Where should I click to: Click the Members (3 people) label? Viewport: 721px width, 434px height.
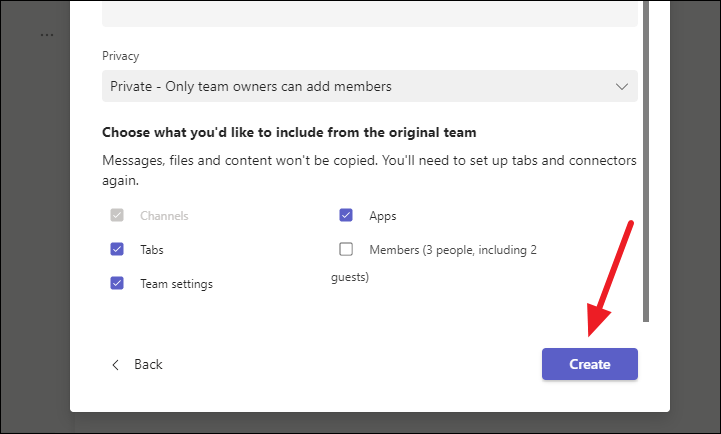452,250
